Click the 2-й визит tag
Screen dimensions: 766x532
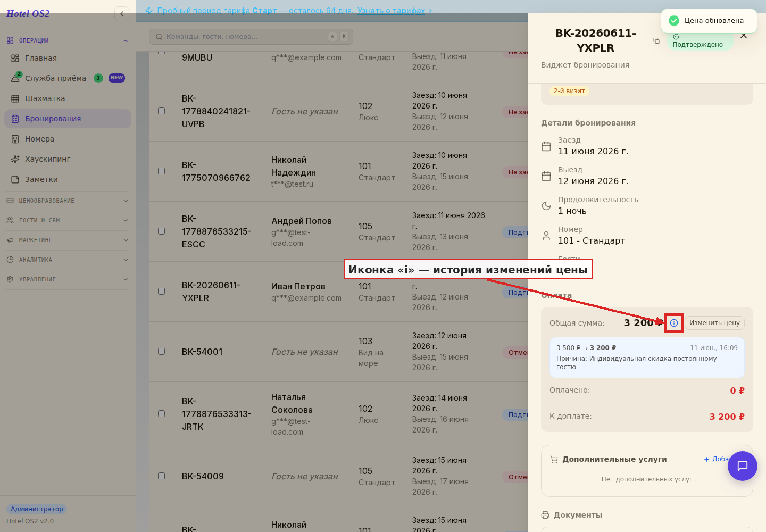coord(569,91)
